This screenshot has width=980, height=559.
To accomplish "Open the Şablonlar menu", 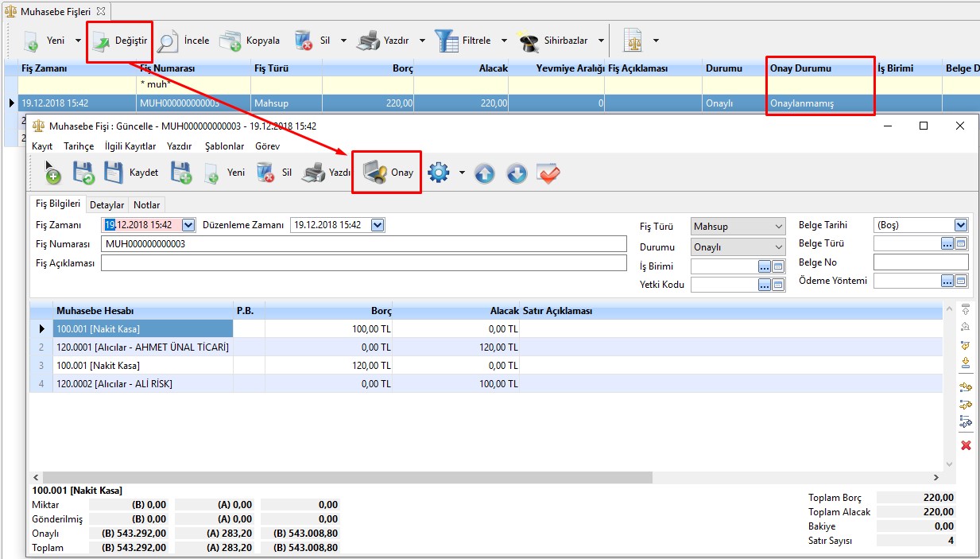I will point(224,146).
